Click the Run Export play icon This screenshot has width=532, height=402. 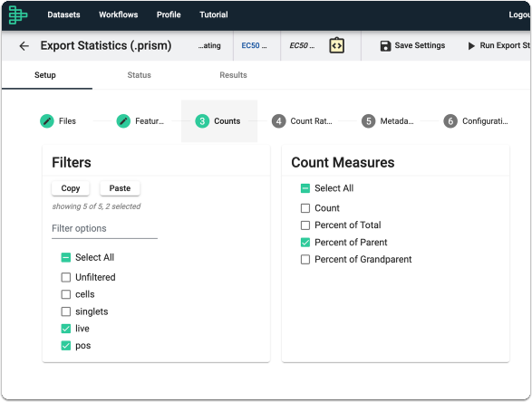[x=471, y=46]
